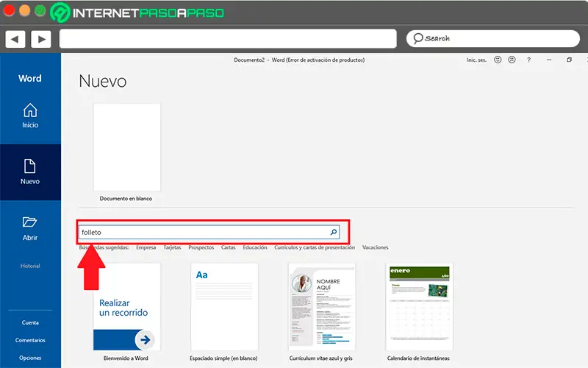
Task: Minimize the Word window with the dash button
Action: [x=549, y=60]
